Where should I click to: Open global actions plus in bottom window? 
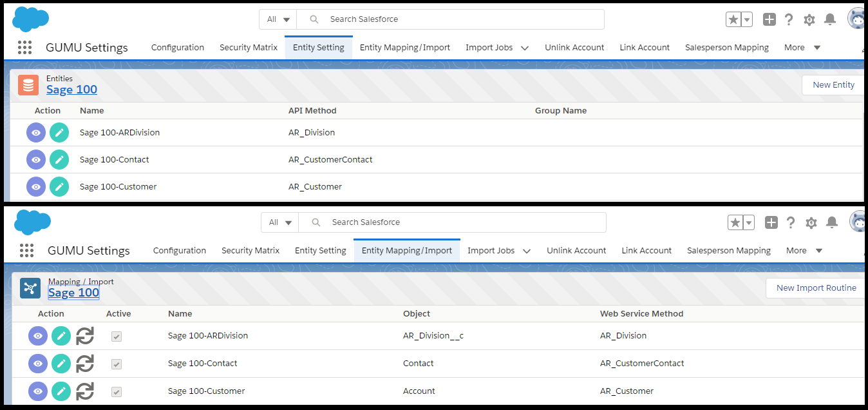771,222
